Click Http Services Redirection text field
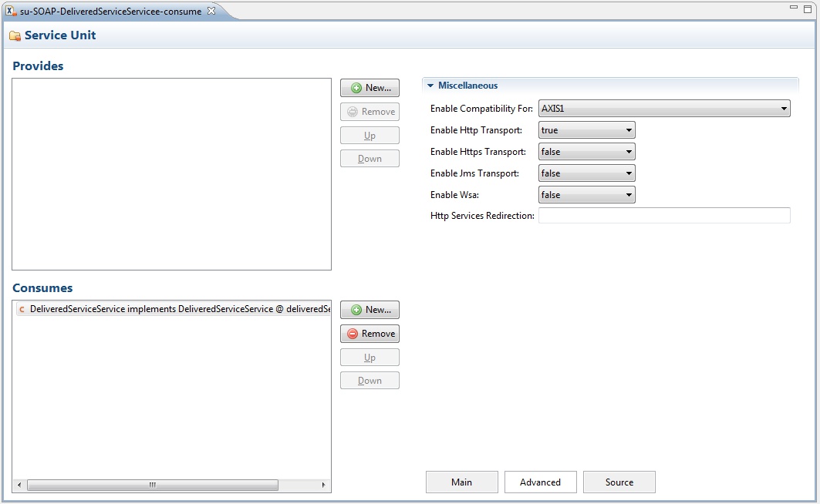 click(664, 216)
